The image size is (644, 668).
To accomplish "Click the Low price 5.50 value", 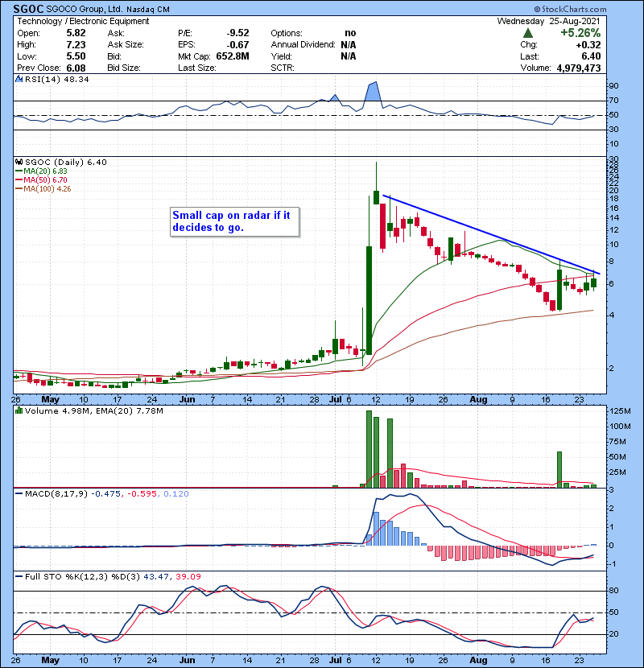I will point(76,56).
